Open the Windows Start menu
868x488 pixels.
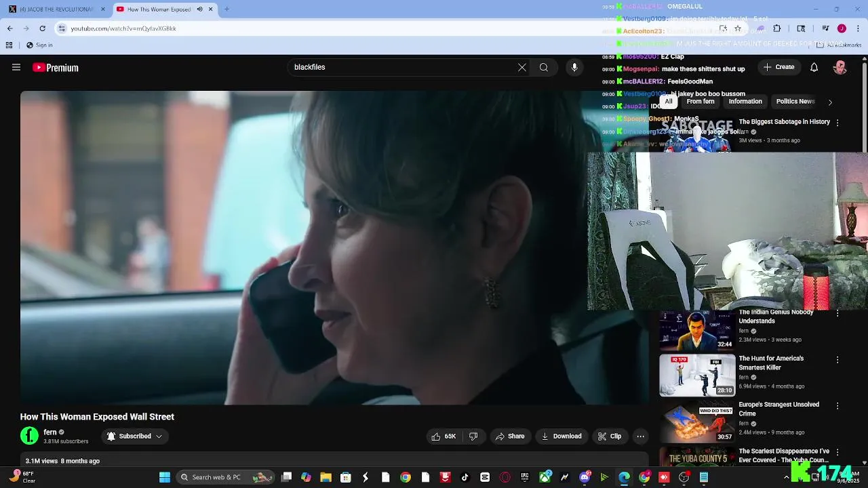(165, 477)
